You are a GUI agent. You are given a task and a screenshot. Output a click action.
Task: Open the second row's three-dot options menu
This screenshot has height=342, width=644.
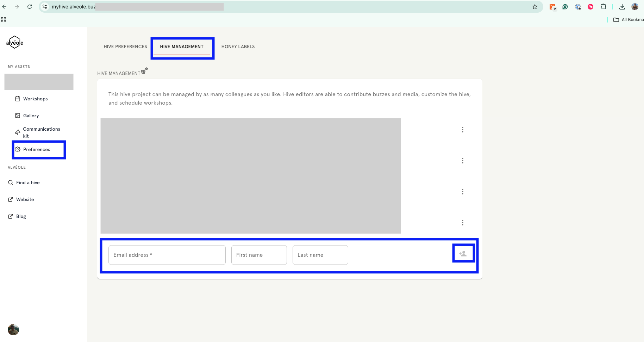tap(463, 161)
